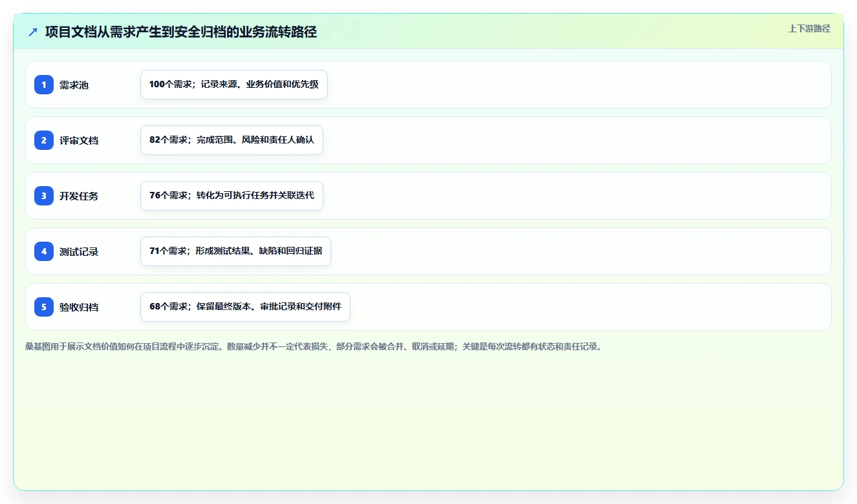Viewport: 857px width, 504px height.
Task: Open the 71个需求 detail chip
Action: point(235,251)
